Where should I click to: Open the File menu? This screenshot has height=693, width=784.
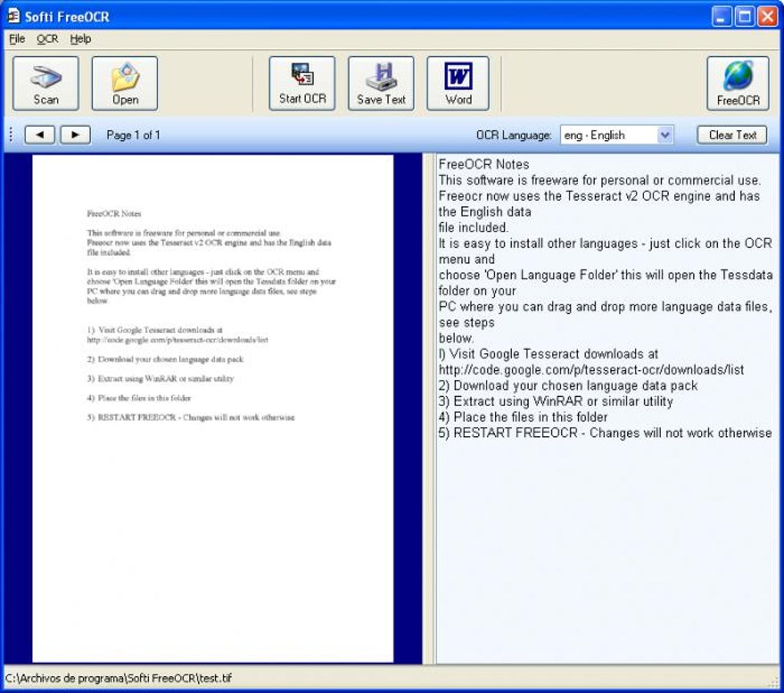pos(16,39)
